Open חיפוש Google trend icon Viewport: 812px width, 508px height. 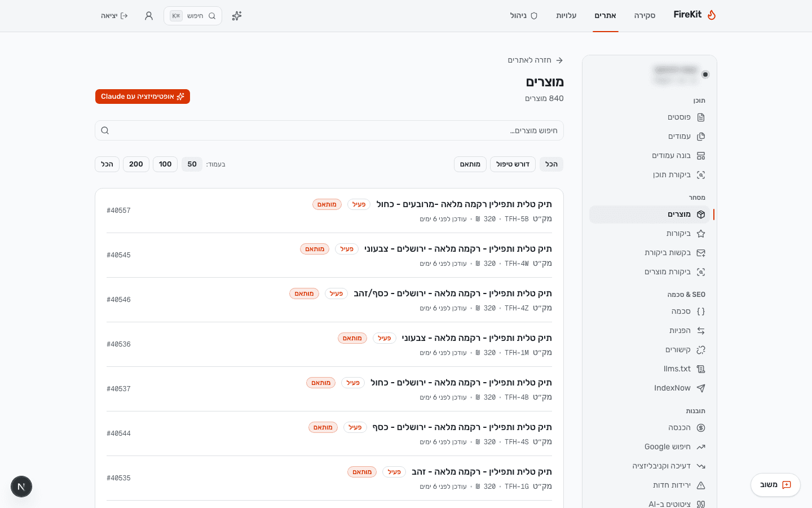(701, 447)
